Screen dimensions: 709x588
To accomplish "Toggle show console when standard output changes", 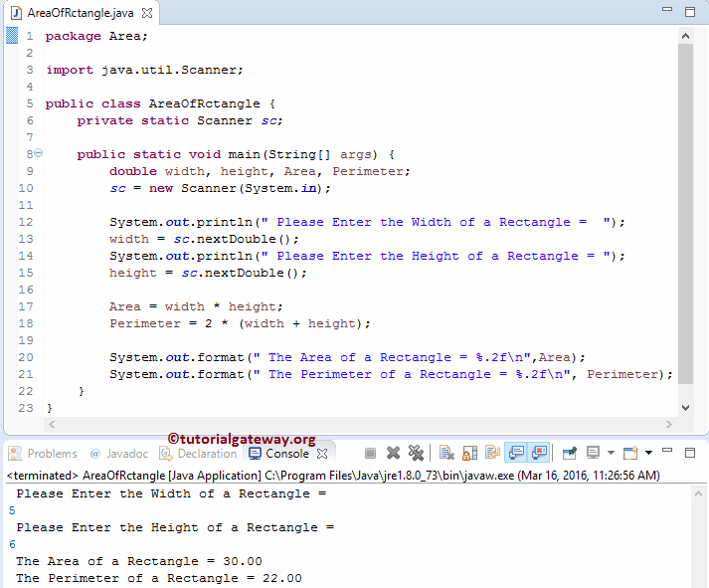I will pyautogui.click(x=516, y=453).
